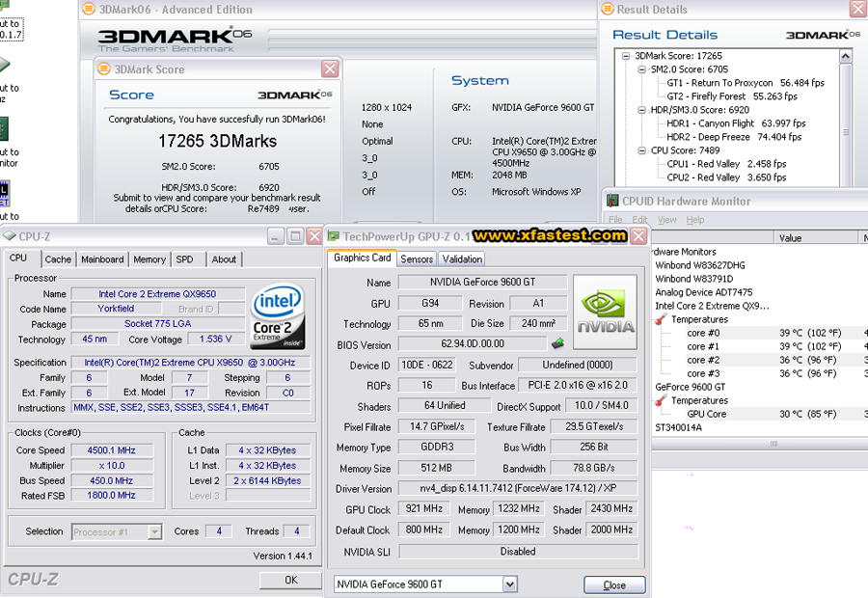Open the SPD tab in CPU-Z
The image size is (868, 598).
click(184, 259)
